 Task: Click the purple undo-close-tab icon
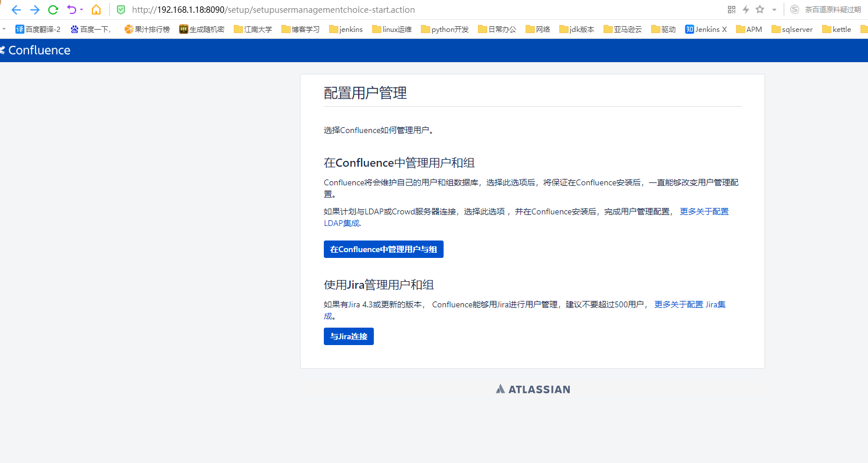[x=72, y=10]
